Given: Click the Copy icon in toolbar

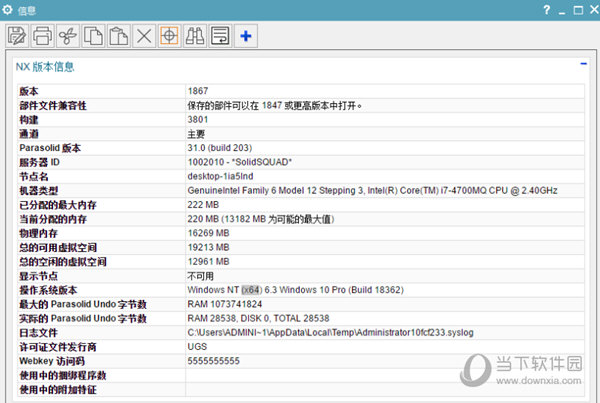Looking at the screenshot, I should click(93, 36).
